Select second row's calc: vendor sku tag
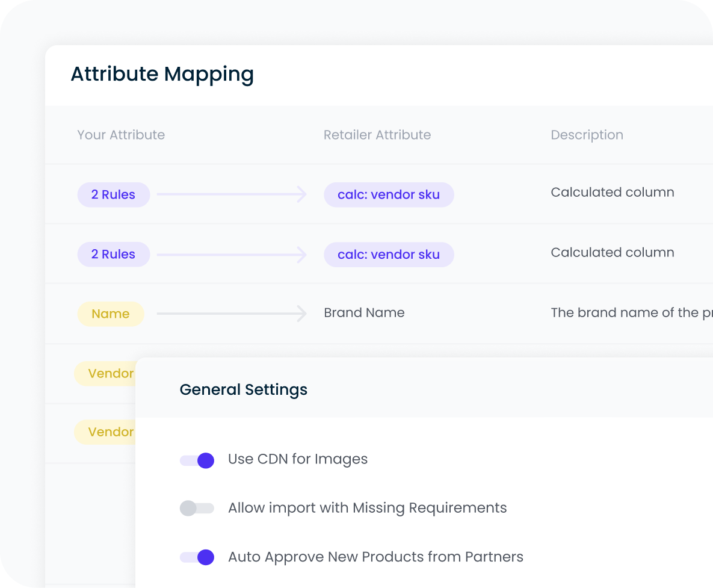Screen dimensions: 713x588 point(389,255)
